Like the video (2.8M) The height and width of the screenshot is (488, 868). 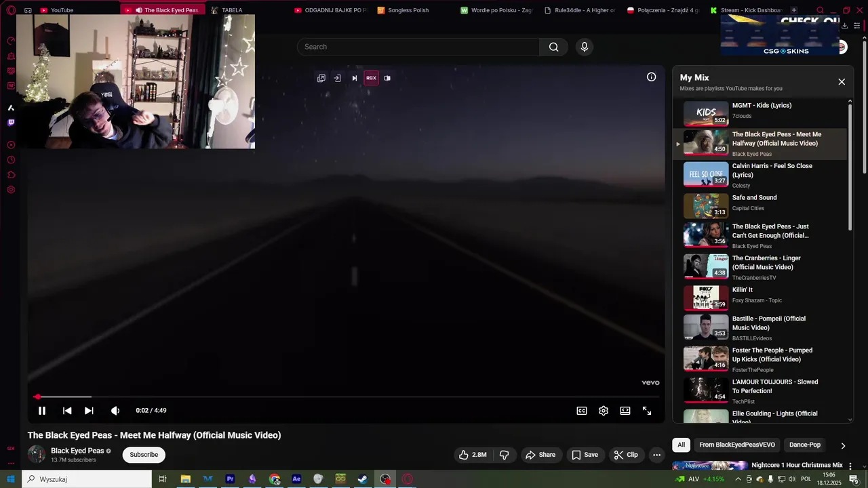[473, 455]
